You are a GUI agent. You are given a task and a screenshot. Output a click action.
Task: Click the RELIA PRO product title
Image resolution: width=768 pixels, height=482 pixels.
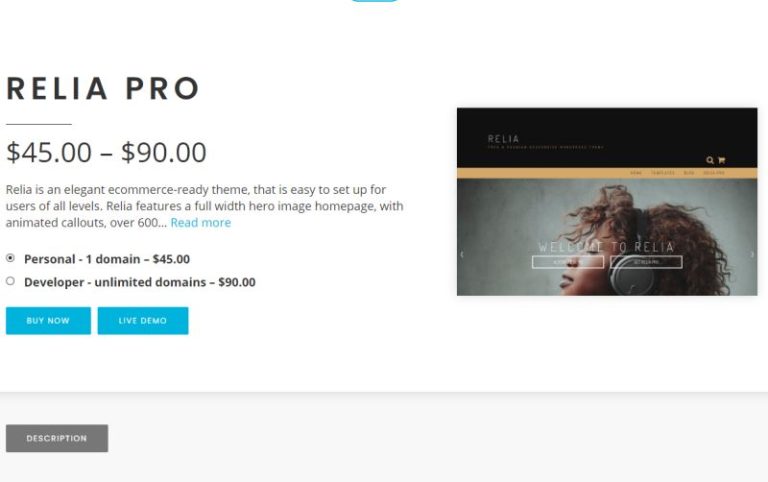click(x=103, y=89)
